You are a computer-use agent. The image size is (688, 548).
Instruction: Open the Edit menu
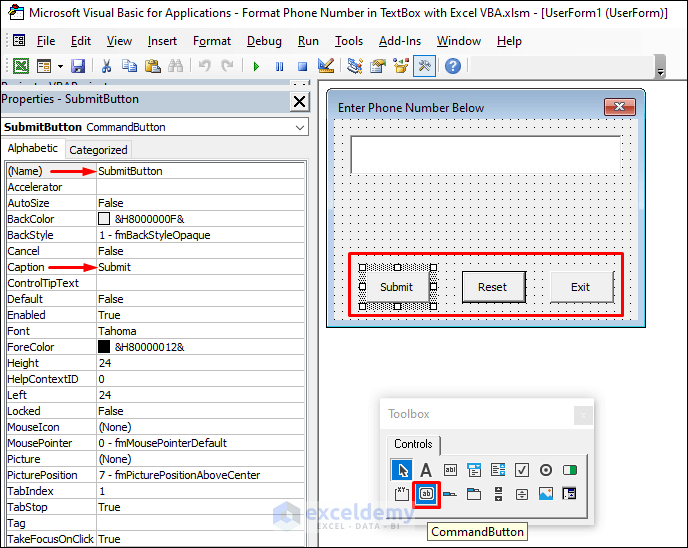click(x=81, y=41)
